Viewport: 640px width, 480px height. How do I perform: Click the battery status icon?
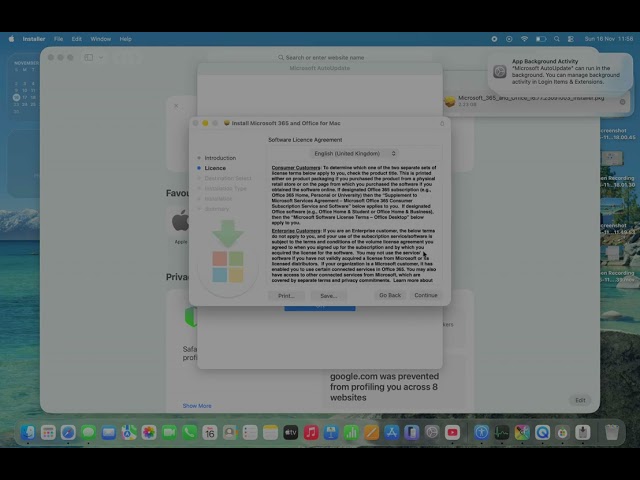(541, 39)
